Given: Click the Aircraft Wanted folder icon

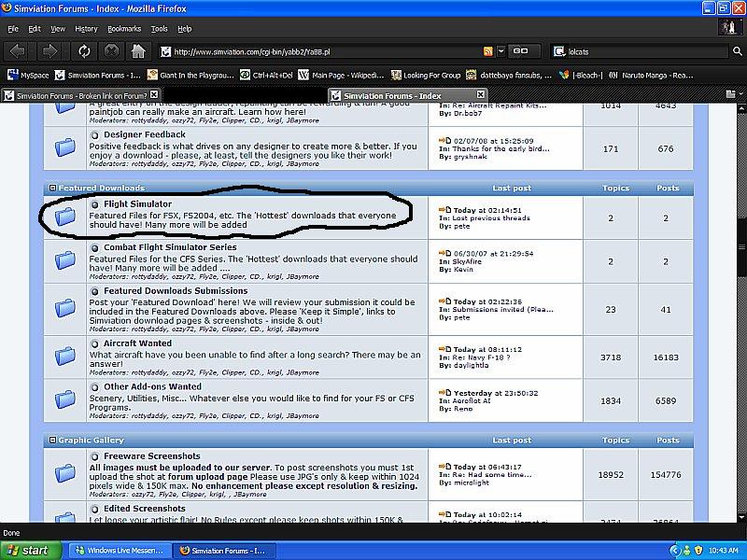Looking at the screenshot, I should (65, 357).
